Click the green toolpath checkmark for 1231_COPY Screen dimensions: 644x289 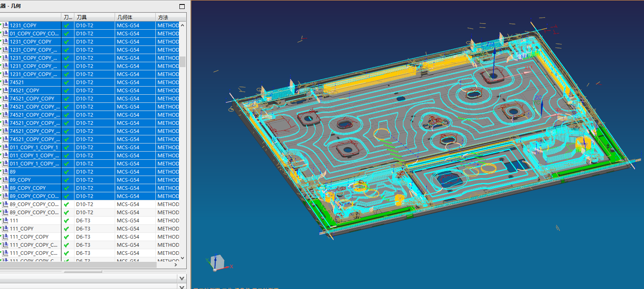[x=67, y=25]
